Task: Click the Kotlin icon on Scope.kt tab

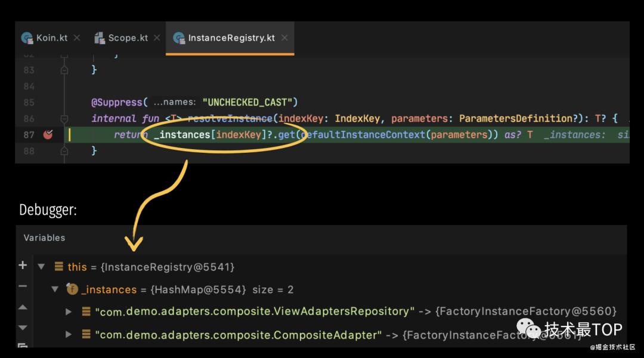Action: (x=100, y=38)
